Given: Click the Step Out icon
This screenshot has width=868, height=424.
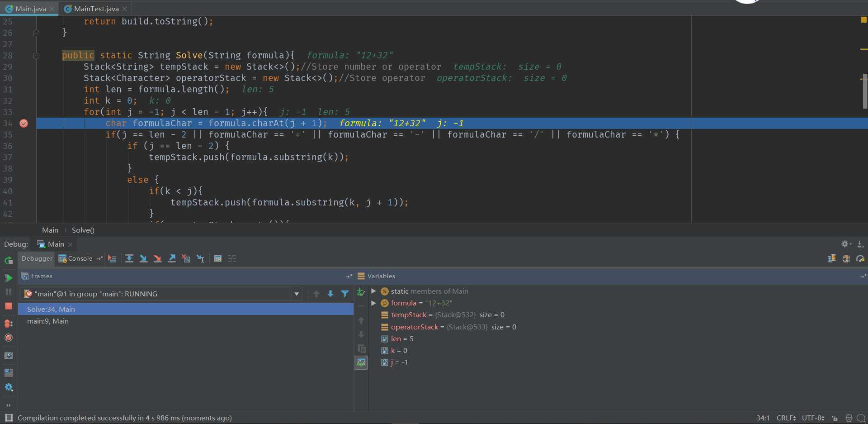Looking at the screenshot, I should pos(172,258).
